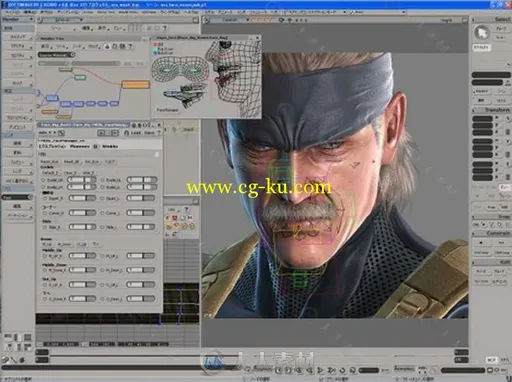Click the Render Tree window title
The height and width of the screenshot is (382, 512).
point(52,39)
